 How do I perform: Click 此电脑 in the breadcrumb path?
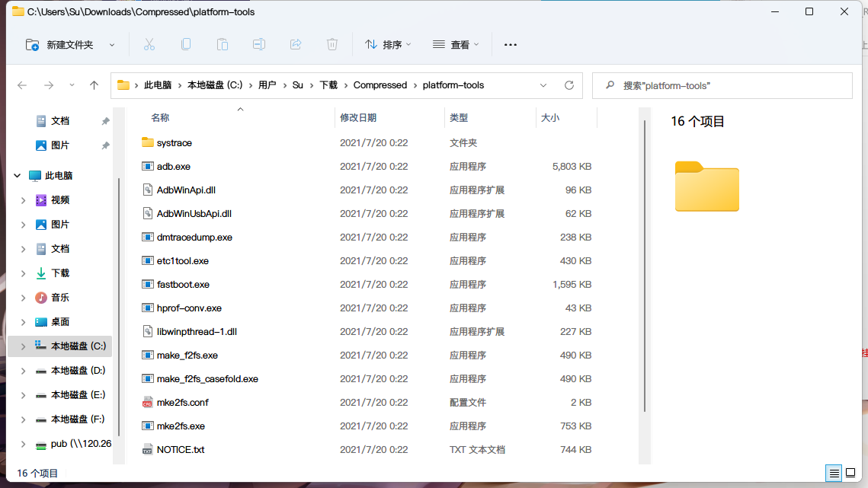coord(157,85)
